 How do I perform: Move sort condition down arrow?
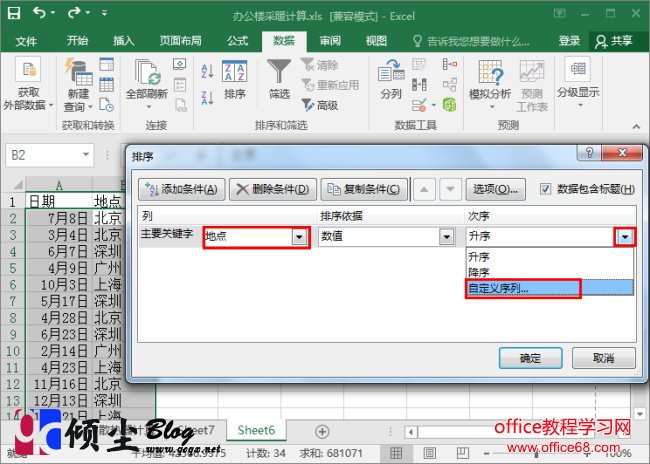451,189
